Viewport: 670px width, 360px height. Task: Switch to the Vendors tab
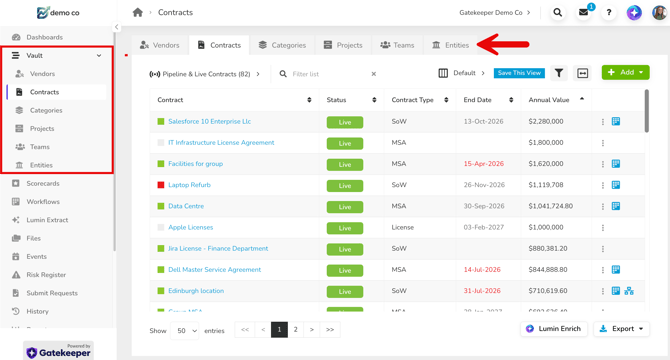tap(160, 45)
